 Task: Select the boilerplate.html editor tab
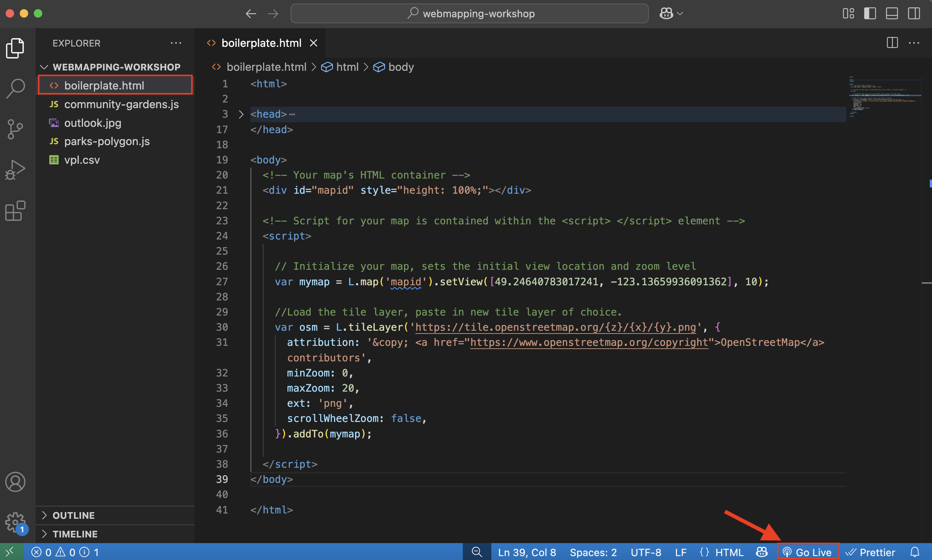(x=261, y=43)
